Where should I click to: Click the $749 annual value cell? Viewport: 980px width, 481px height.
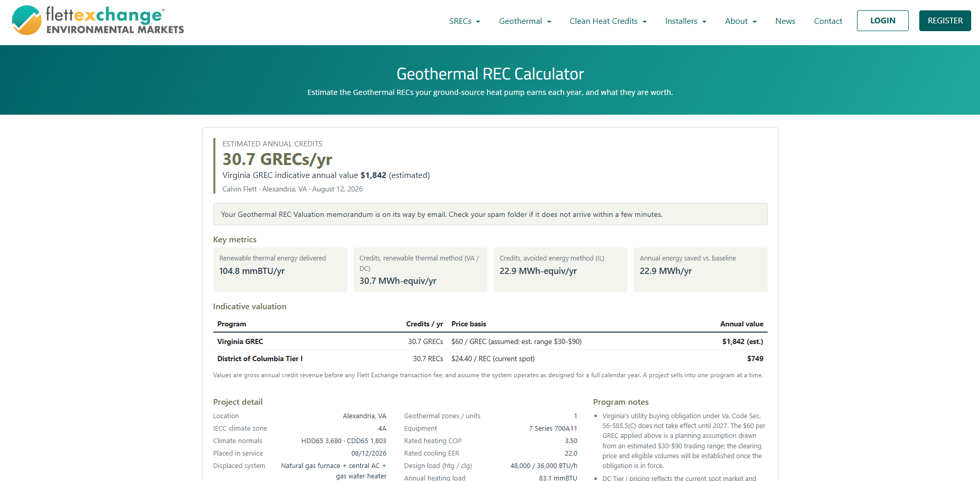[x=755, y=359]
